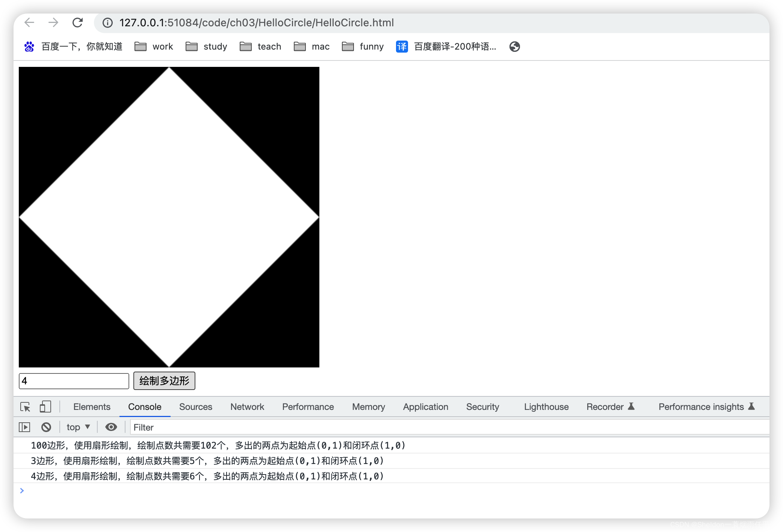Click the site info icon in address bar
783x532 pixels.
coord(107,23)
